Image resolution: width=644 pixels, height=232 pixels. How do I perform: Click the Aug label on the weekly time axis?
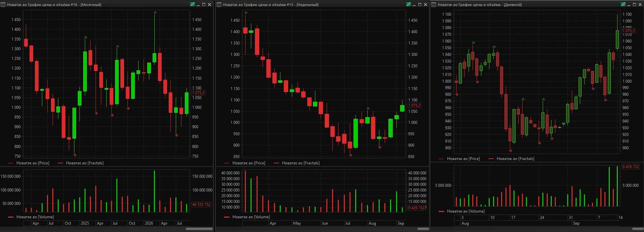(372, 223)
